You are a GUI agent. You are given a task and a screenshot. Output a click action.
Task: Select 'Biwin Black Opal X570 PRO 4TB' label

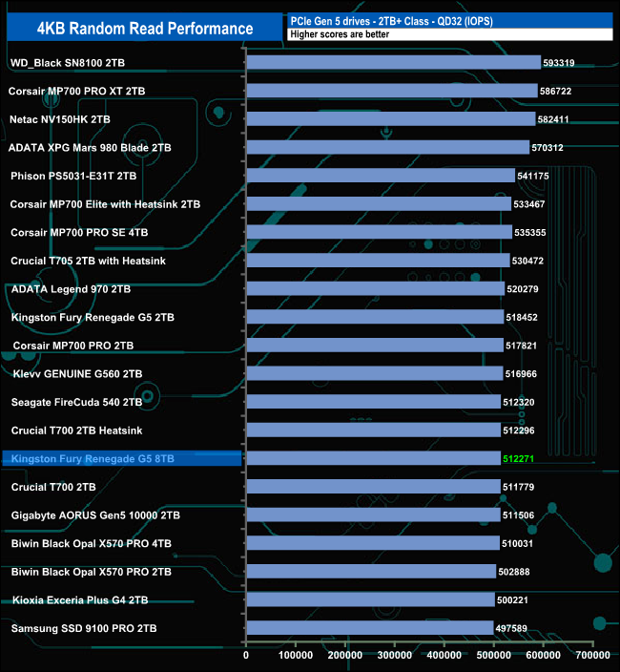(x=92, y=544)
